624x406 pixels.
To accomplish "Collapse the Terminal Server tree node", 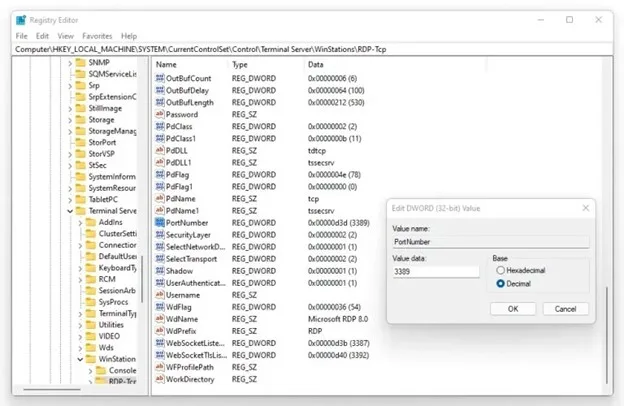I will (70, 211).
